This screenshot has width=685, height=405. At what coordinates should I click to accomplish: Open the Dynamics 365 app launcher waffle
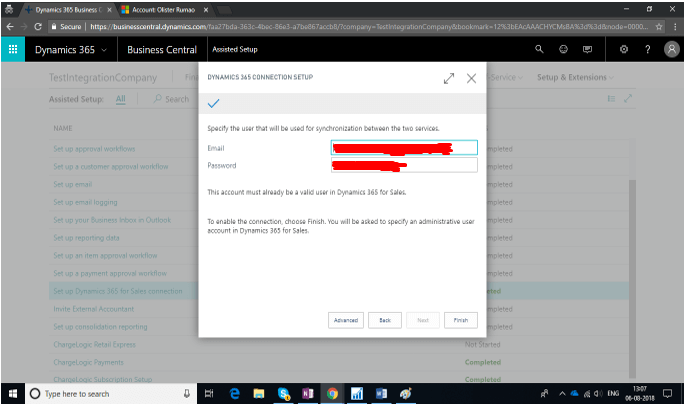point(13,49)
